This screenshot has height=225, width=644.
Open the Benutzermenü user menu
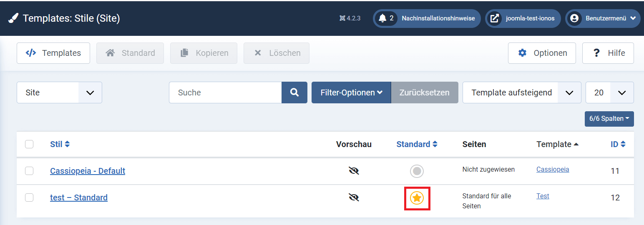[x=603, y=18]
